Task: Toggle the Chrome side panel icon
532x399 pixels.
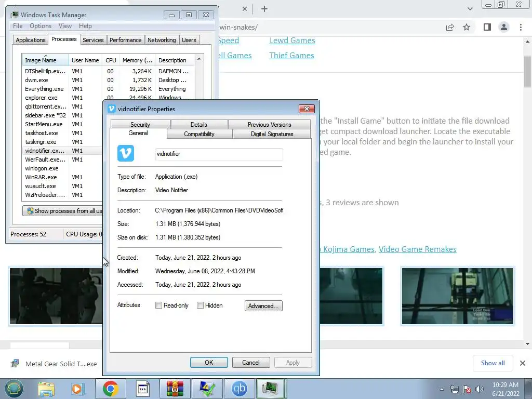Action: [x=487, y=27]
